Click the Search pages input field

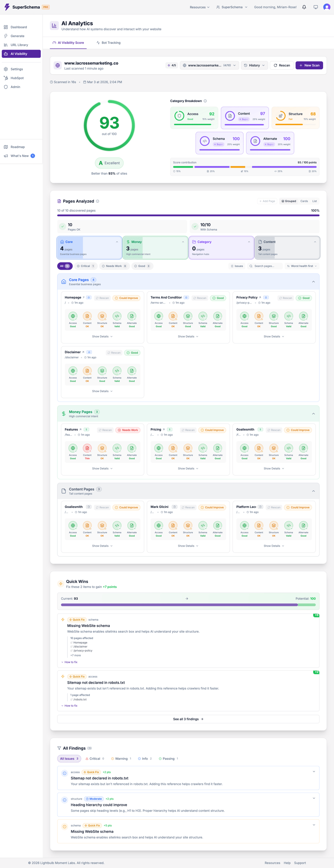click(265, 266)
